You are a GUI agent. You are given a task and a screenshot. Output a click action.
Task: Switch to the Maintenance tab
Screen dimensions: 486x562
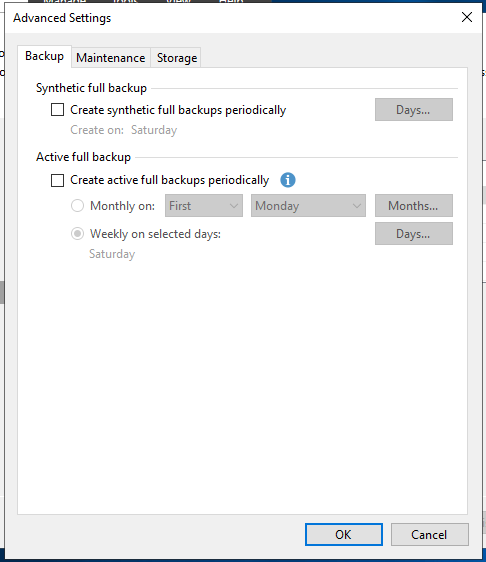pos(111,58)
